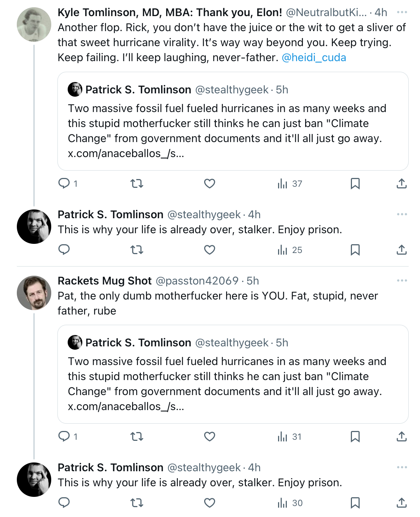420x517 pixels.
Task: Reply to Kyle Tomlinson's tweet
Action: pyautogui.click(x=64, y=183)
